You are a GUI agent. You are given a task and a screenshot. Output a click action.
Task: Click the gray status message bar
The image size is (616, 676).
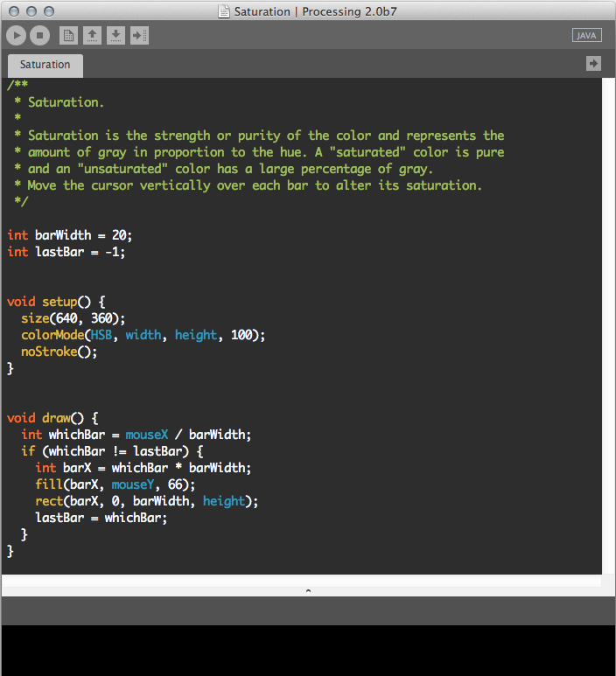coord(308,611)
